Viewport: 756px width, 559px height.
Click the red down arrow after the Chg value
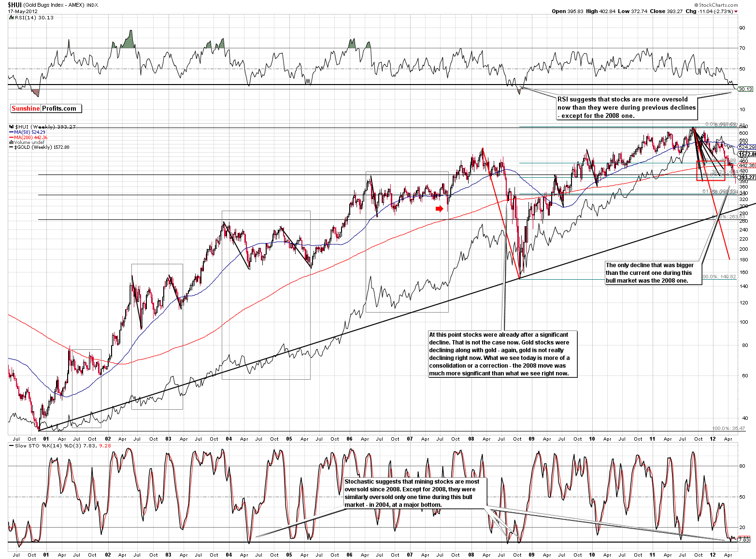736,12
